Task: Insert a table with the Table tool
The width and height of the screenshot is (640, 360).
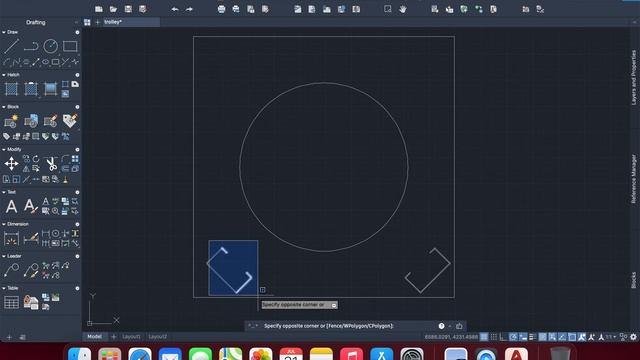Action: 11,302
